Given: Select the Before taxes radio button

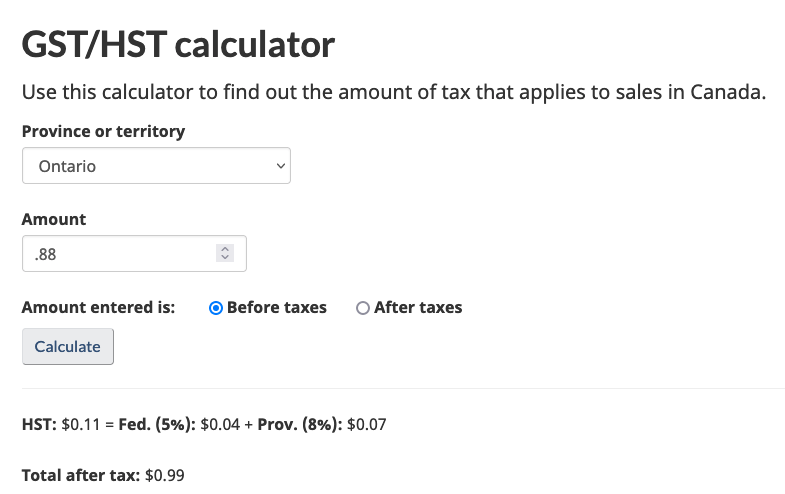Looking at the screenshot, I should click(215, 308).
